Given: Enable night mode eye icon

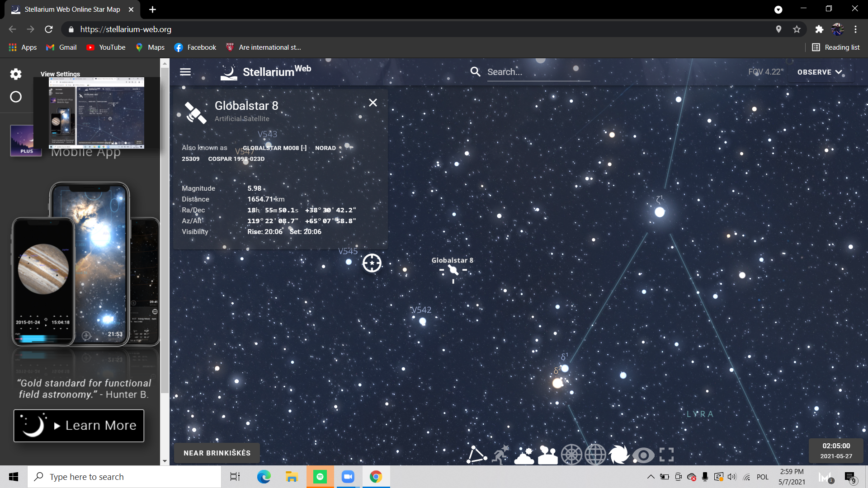Looking at the screenshot, I should [643, 455].
